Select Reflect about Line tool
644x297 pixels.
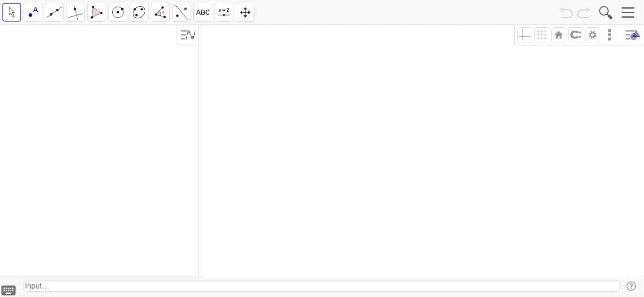[182, 12]
